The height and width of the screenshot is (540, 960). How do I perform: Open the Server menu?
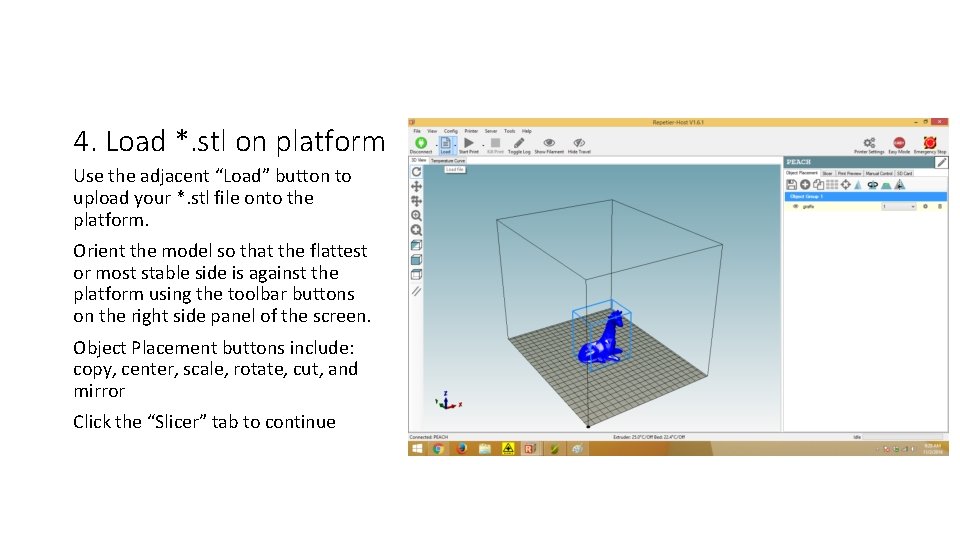(x=491, y=131)
